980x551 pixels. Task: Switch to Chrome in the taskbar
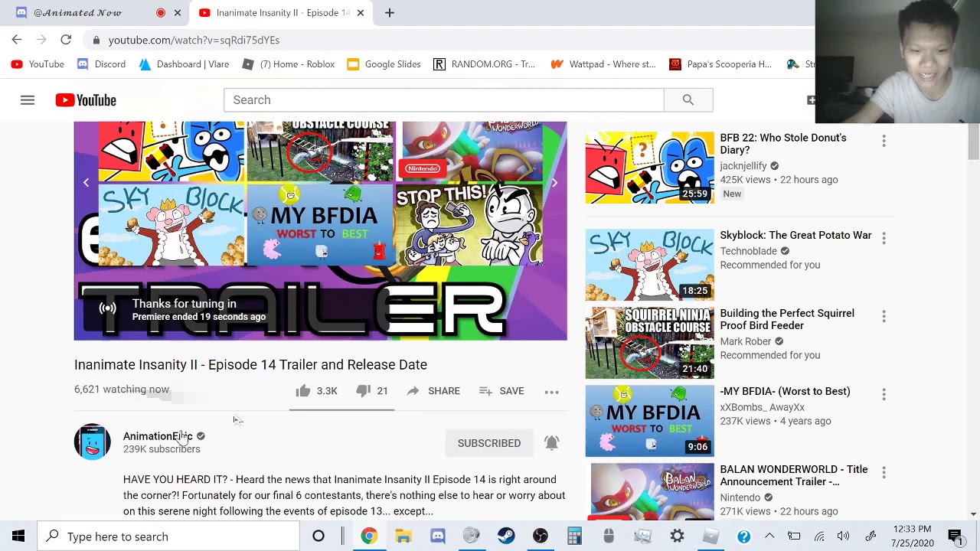pos(369,536)
